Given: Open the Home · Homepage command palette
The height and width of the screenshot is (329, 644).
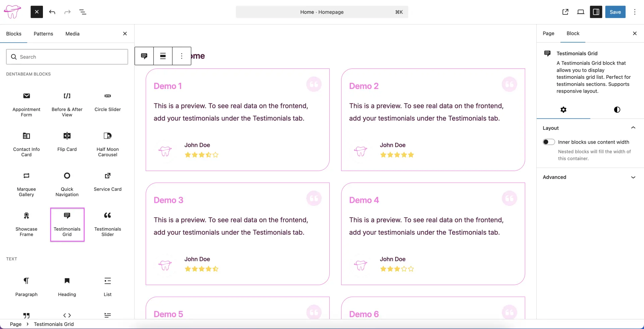Looking at the screenshot, I should click(x=322, y=12).
